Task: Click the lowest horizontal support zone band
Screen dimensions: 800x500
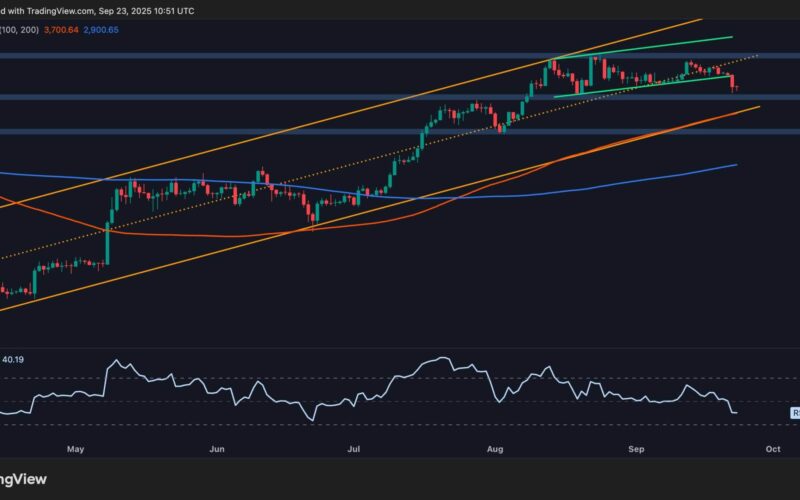Action: point(400,131)
